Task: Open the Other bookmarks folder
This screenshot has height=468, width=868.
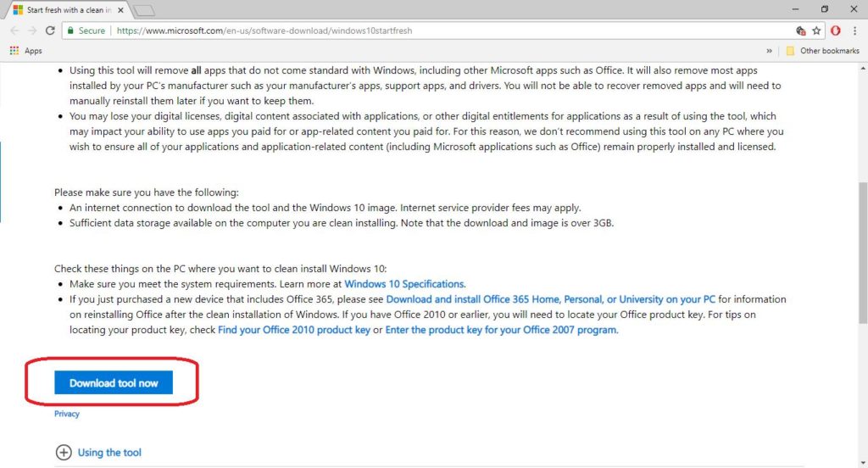Action: pyautogui.click(x=822, y=50)
